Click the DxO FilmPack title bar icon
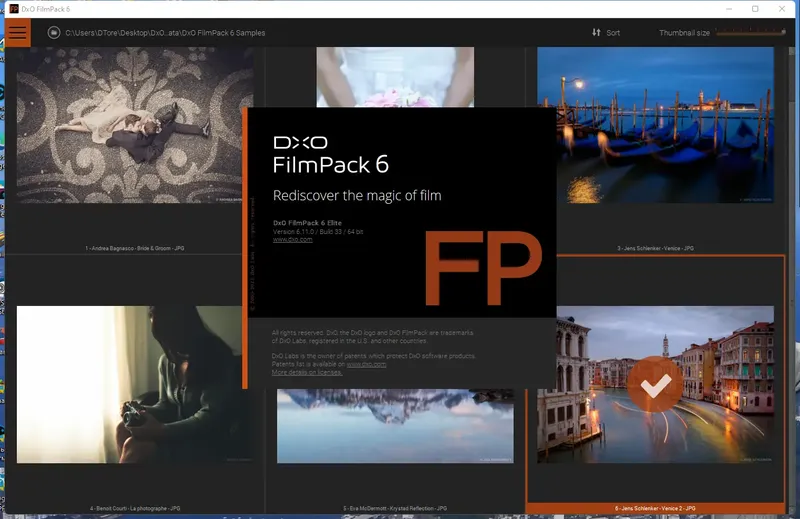This screenshot has width=800, height=519. tap(14, 9)
